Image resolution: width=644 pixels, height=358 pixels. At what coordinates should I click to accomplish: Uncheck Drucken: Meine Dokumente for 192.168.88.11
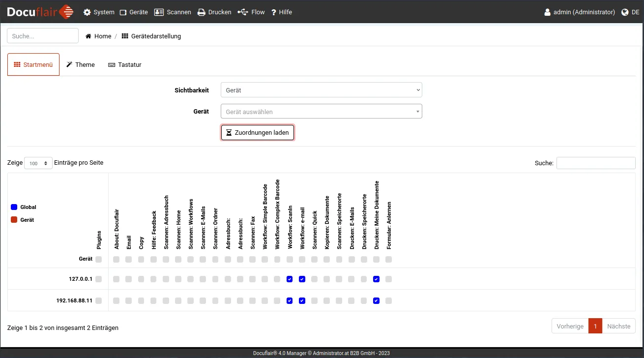click(376, 301)
